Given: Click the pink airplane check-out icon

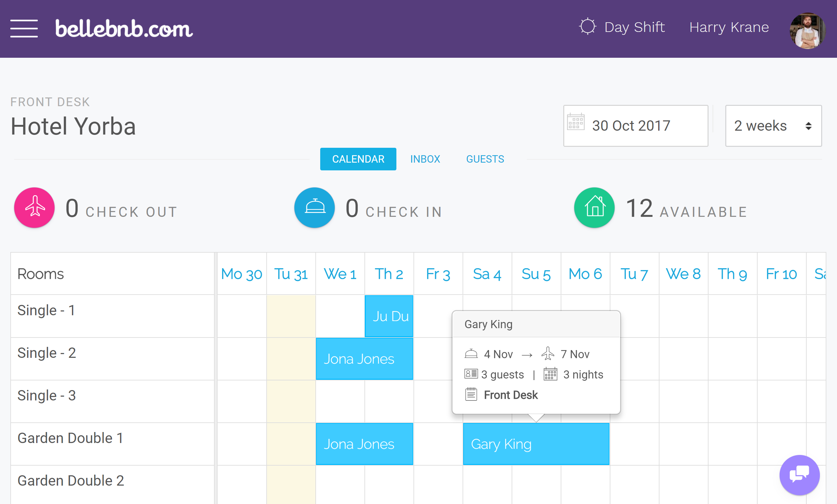Looking at the screenshot, I should click(x=34, y=207).
